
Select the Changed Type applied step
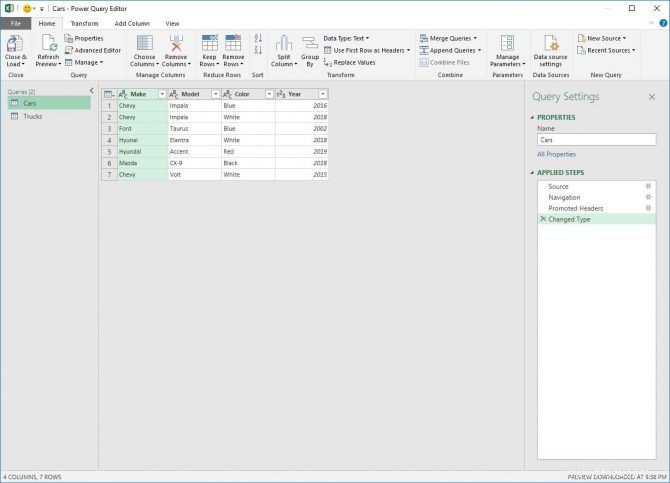[x=597, y=219]
